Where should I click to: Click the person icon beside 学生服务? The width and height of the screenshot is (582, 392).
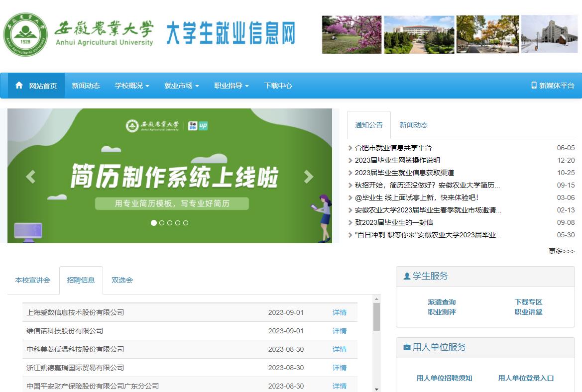407,276
